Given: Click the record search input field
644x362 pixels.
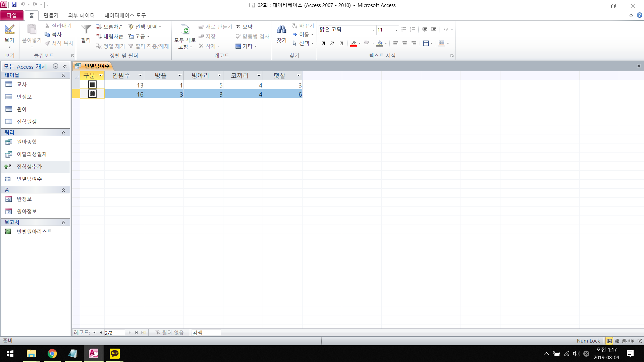Looking at the screenshot, I should (206, 333).
